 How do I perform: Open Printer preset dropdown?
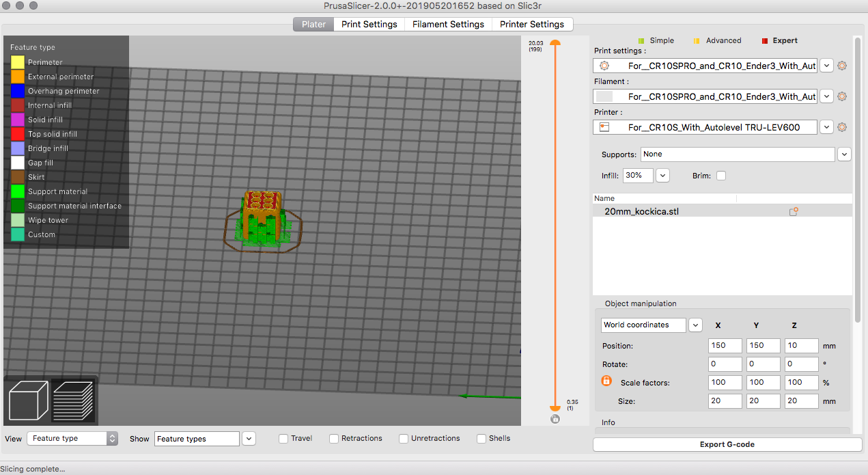[x=826, y=127]
